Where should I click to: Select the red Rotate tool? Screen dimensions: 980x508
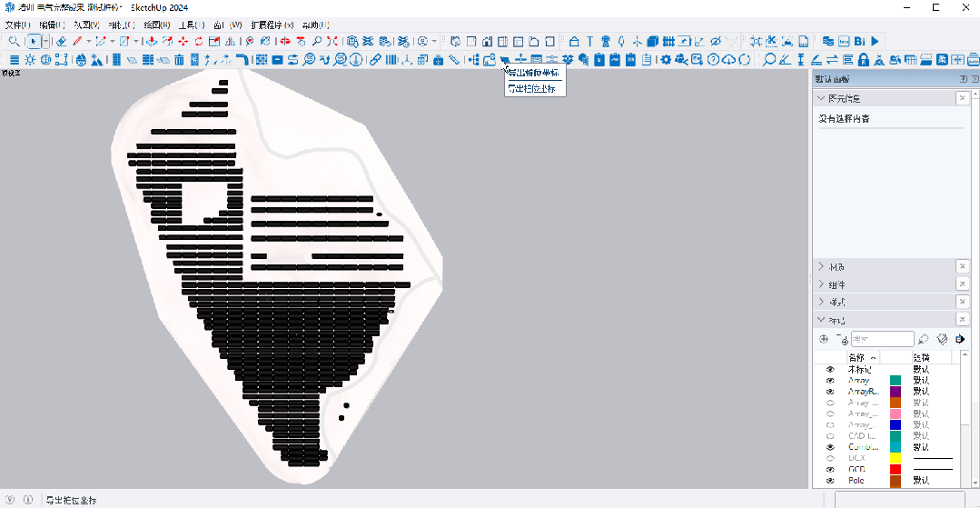[199, 41]
